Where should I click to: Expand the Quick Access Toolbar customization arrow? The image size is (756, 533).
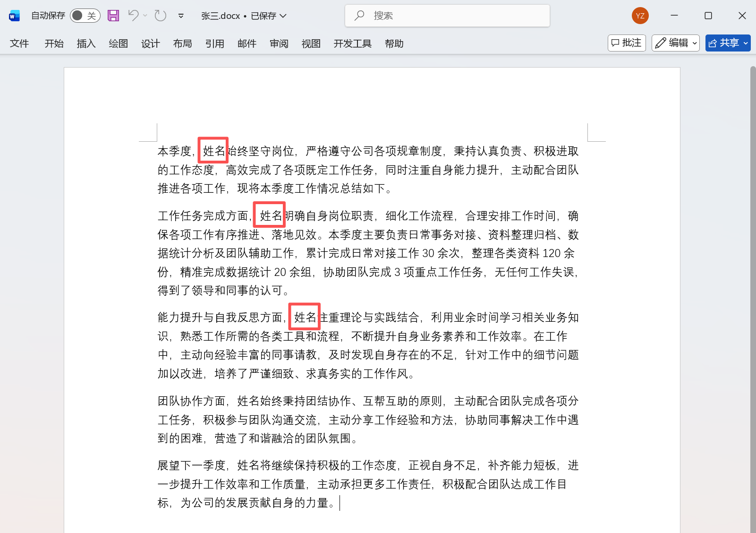[x=181, y=15]
